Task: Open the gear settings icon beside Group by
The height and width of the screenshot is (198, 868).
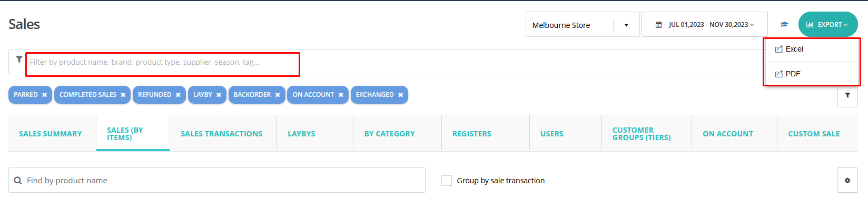Action: (x=847, y=181)
